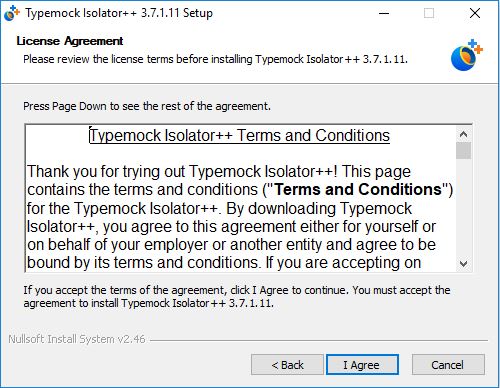
Task: Click the license scrollbar thumb
Action: tap(463, 151)
